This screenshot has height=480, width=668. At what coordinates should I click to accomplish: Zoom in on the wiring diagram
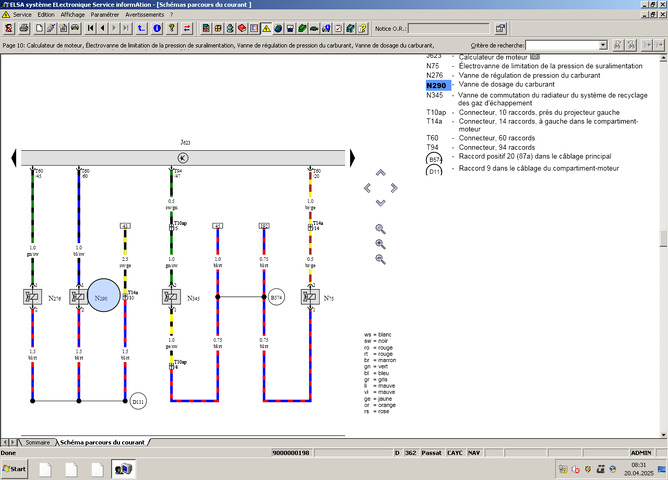380,243
